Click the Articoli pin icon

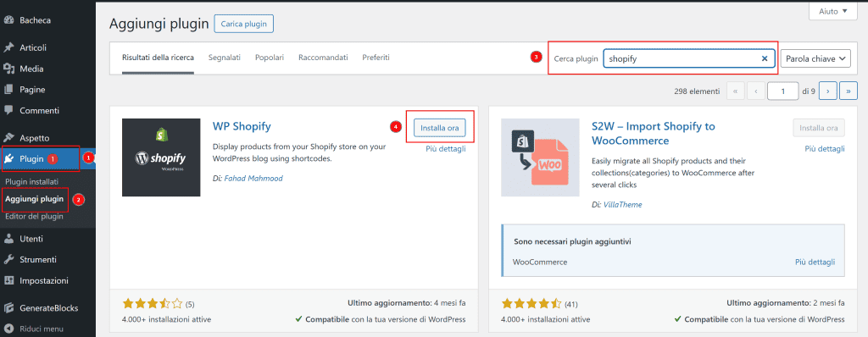coord(8,47)
